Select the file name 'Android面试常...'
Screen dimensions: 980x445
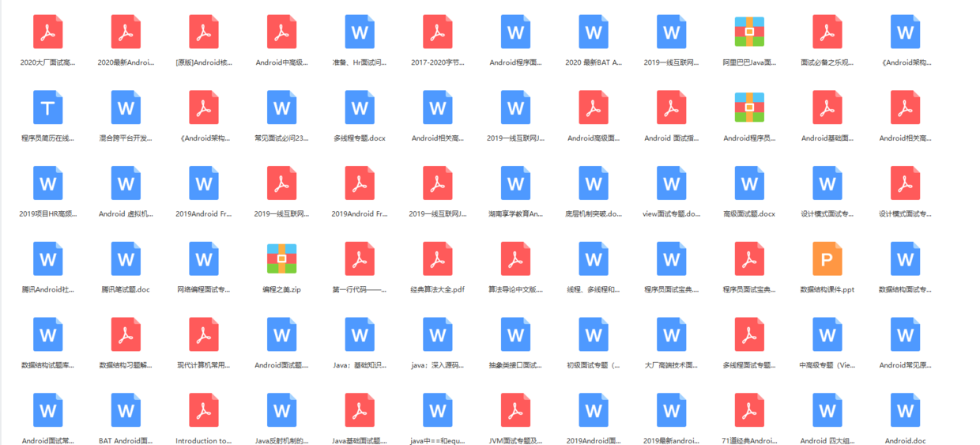47,441
